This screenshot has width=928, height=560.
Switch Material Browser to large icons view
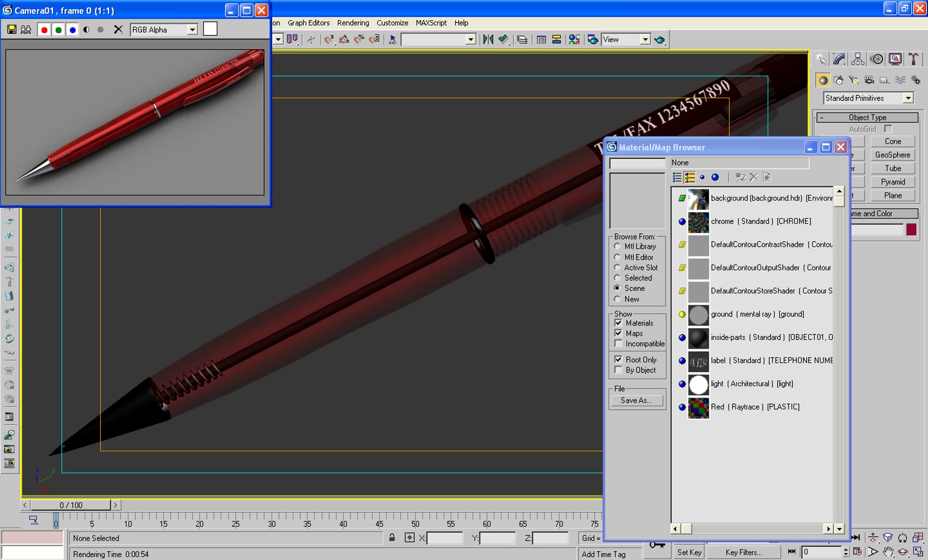(x=715, y=177)
